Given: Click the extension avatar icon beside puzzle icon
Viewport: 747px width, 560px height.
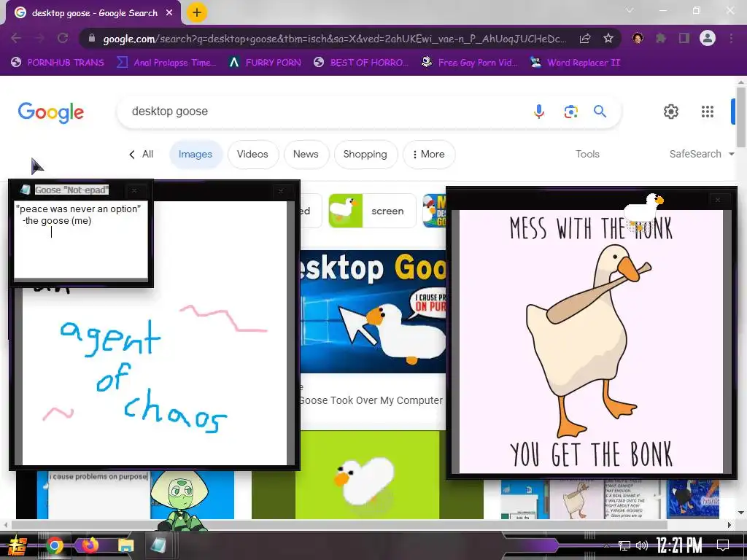Looking at the screenshot, I should [638, 38].
